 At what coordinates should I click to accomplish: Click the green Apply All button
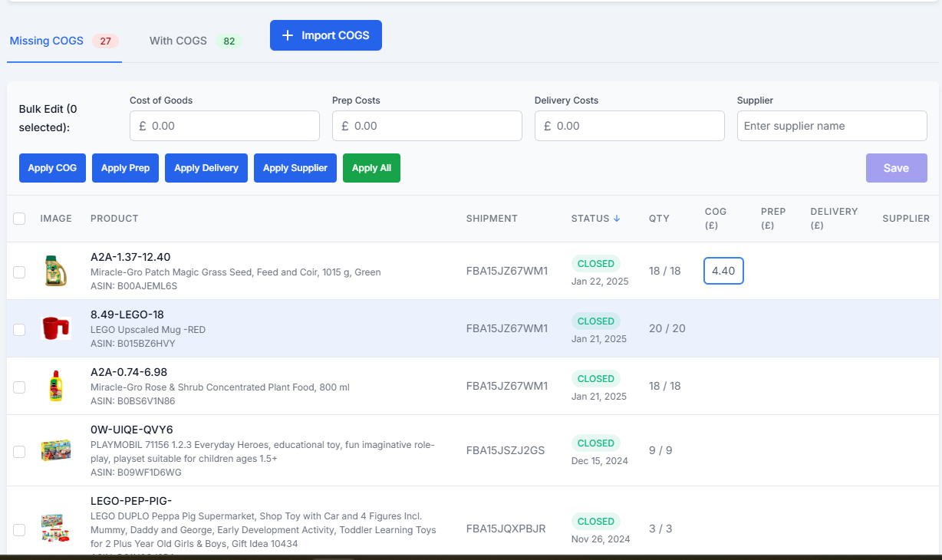click(371, 168)
